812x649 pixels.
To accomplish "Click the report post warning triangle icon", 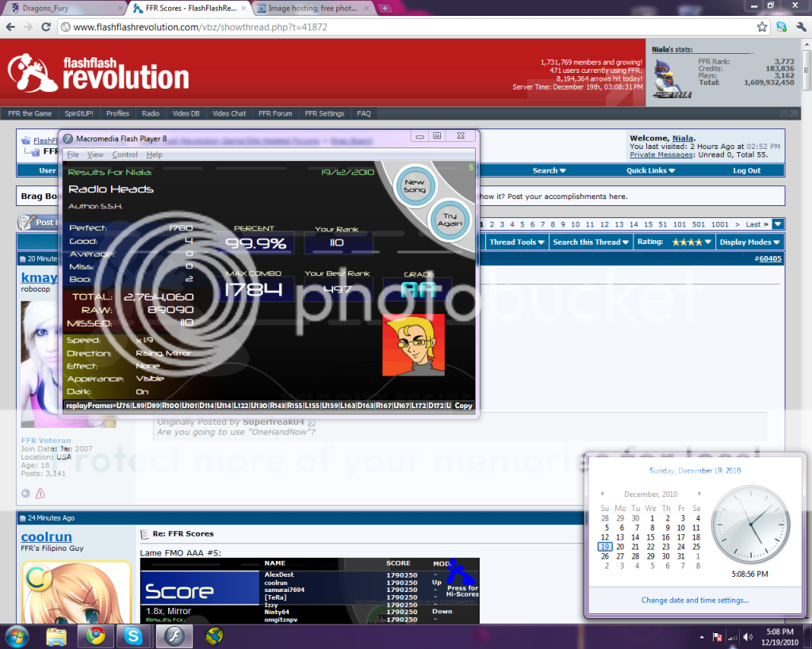I will coord(40,494).
